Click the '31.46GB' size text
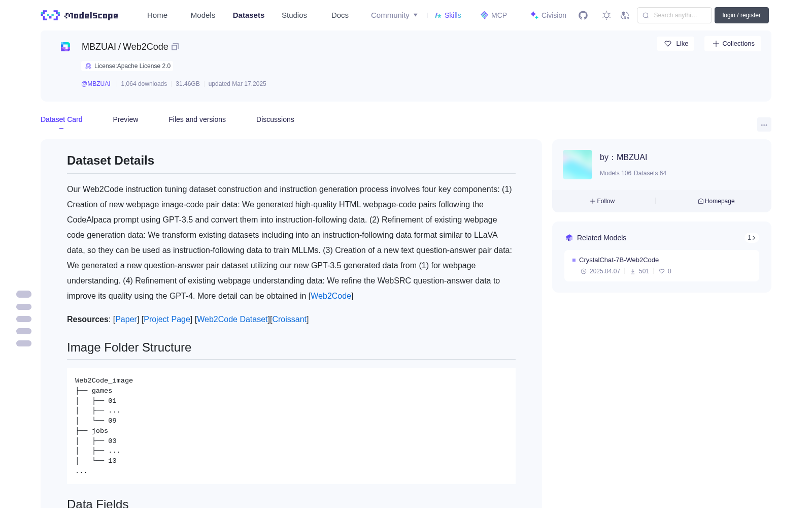The width and height of the screenshot is (812, 508). [x=188, y=84]
